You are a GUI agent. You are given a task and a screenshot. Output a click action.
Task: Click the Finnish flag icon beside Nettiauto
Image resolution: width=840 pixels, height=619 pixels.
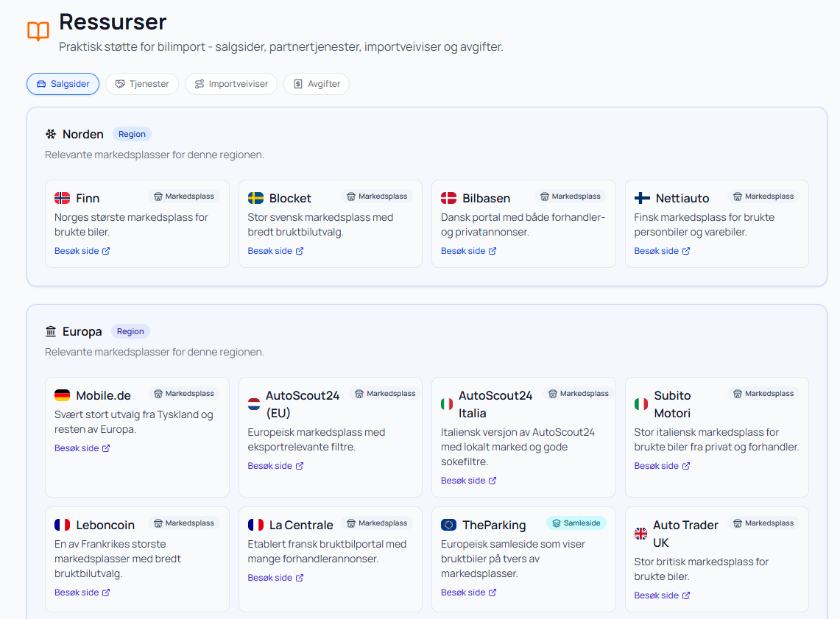pyautogui.click(x=642, y=198)
